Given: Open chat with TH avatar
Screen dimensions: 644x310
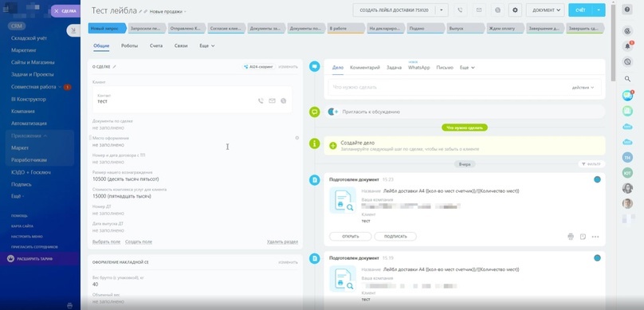Looking at the screenshot, I should 627,157.
